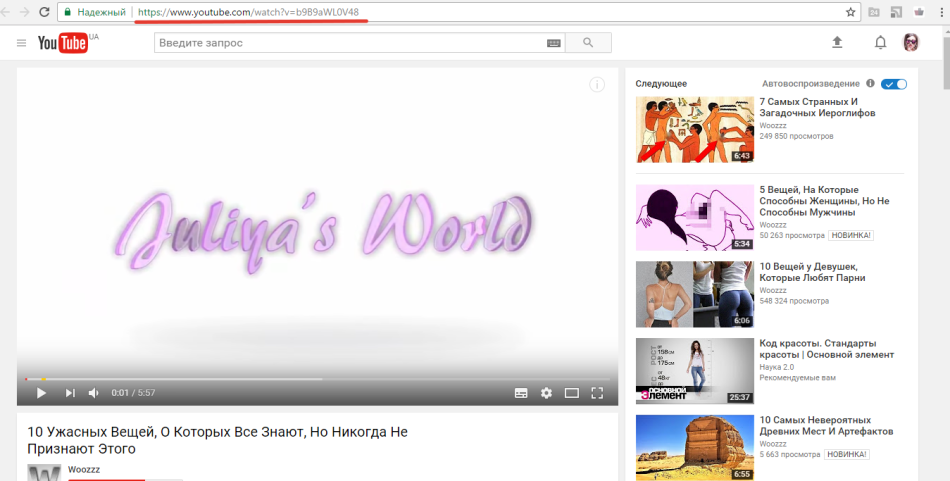The height and width of the screenshot is (481, 950).
Task: Switch to theater mode view
Action: point(572,393)
